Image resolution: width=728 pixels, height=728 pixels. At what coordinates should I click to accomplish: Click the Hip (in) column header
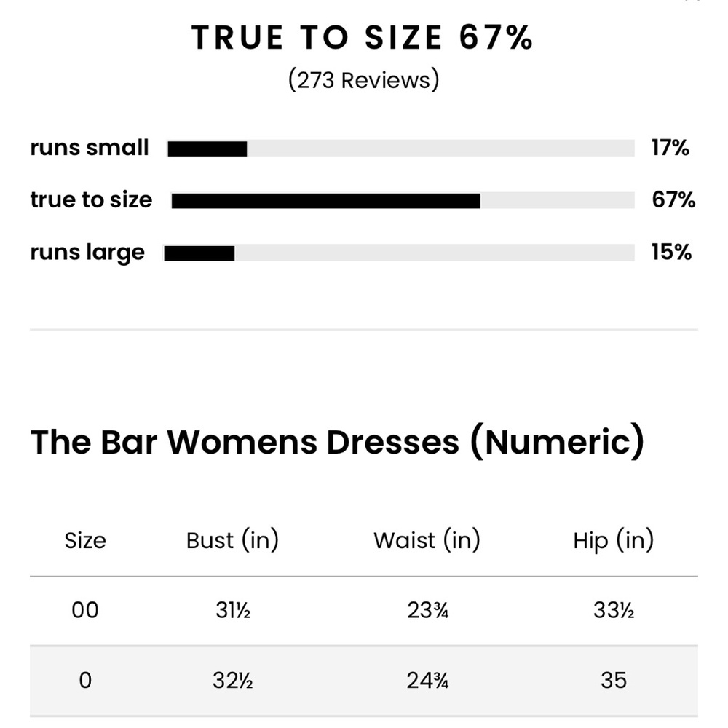(613, 541)
